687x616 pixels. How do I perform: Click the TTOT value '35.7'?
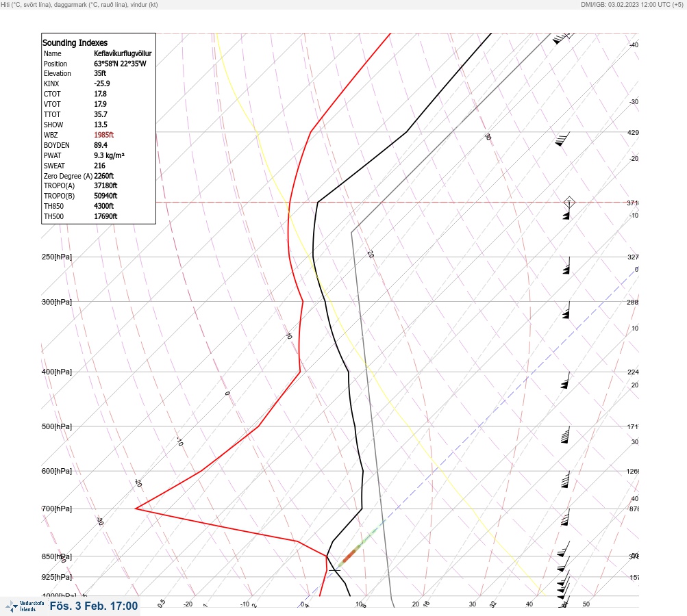pos(100,114)
